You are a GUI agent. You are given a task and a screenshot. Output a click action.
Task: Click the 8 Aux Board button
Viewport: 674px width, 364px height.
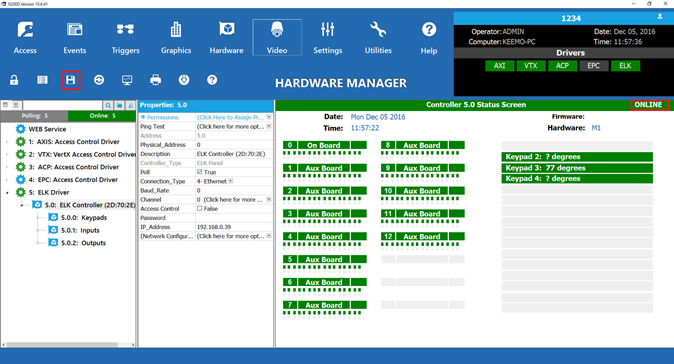pyautogui.click(x=423, y=145)
